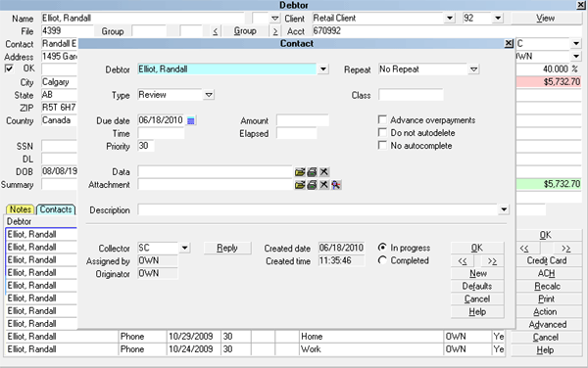The width and height of the screenshot is (588, 368).
Task: Switch to the Contacts tab
Action: point(56,209)
